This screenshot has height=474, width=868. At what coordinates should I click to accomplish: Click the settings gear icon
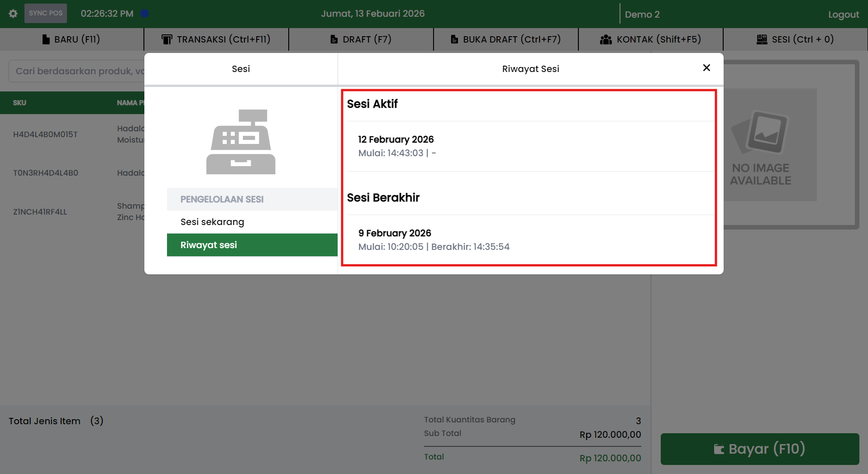pyautogui.click(x=13, y=14)
